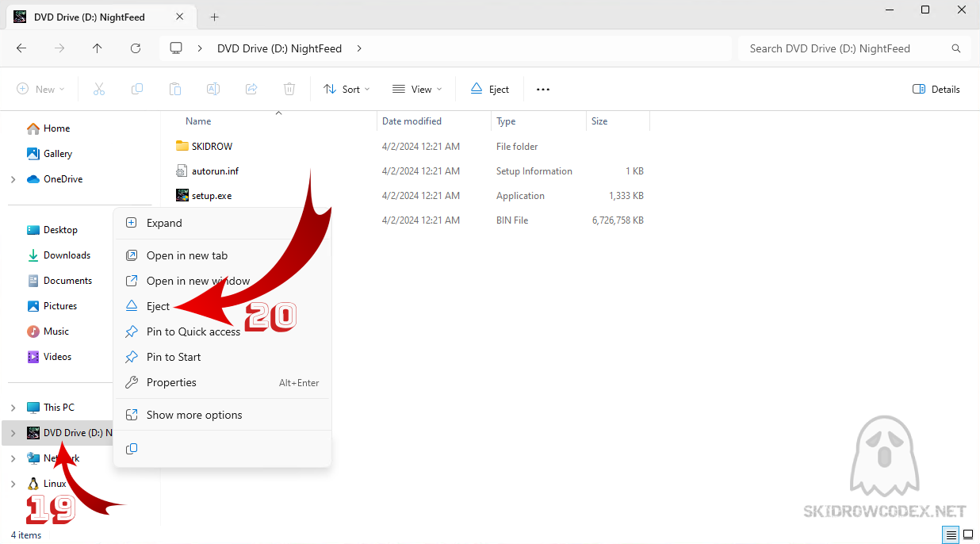Open the Pictures folder in the sidebar

pyautogui.click(x=60, y=306)
